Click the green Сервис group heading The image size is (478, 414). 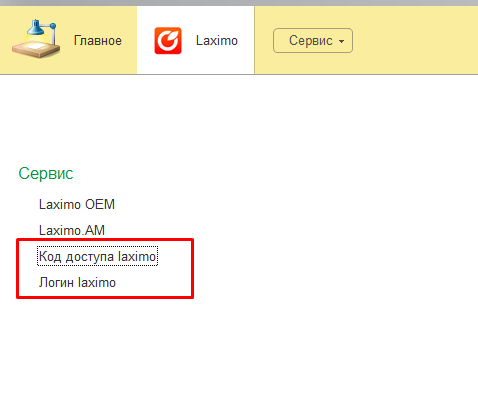pos(46,173)
